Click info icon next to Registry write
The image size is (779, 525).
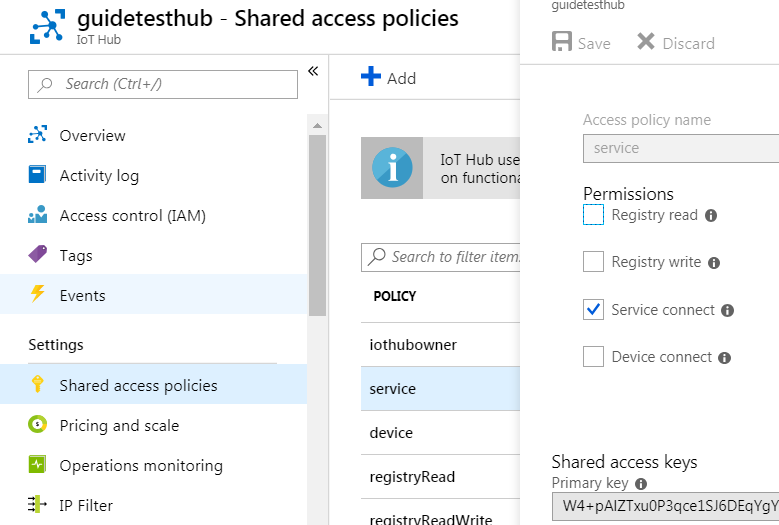coord(714,263)
